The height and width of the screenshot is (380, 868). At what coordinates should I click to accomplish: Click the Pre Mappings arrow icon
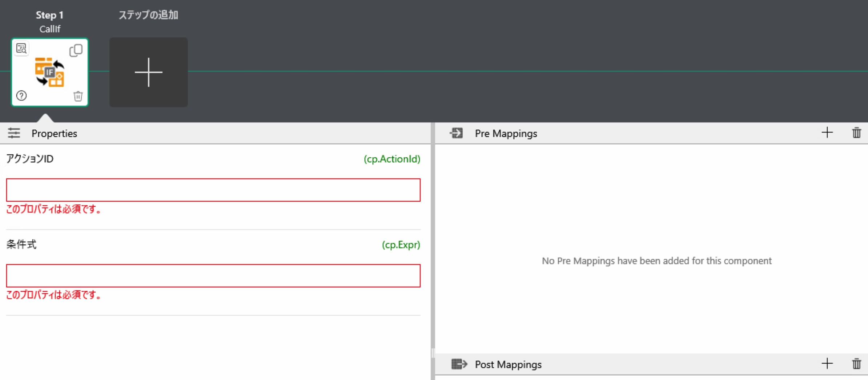coord(456,133)
